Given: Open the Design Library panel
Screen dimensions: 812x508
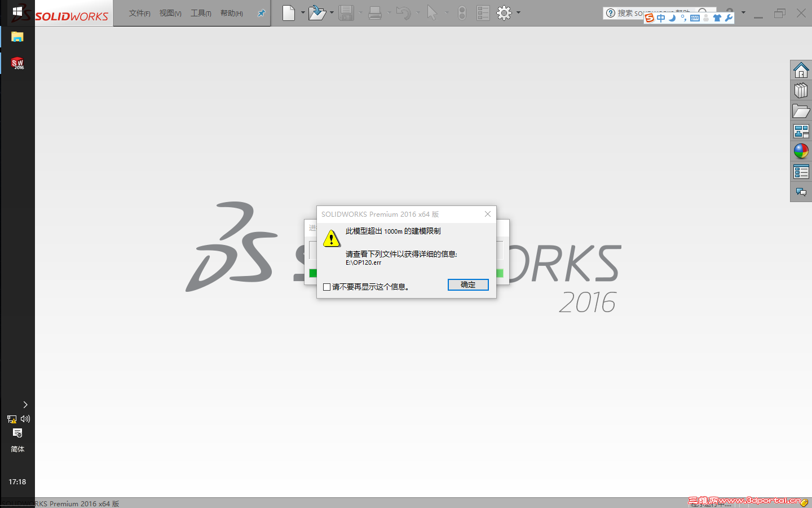Looking at the screenshot, I should click(801, 90).
